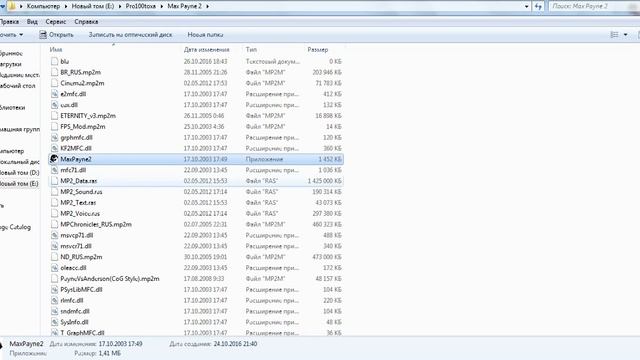Sort files by the Размер column header
Image resolution: width=640 pixels, height=360 pixels.
[x=318, y=49]
